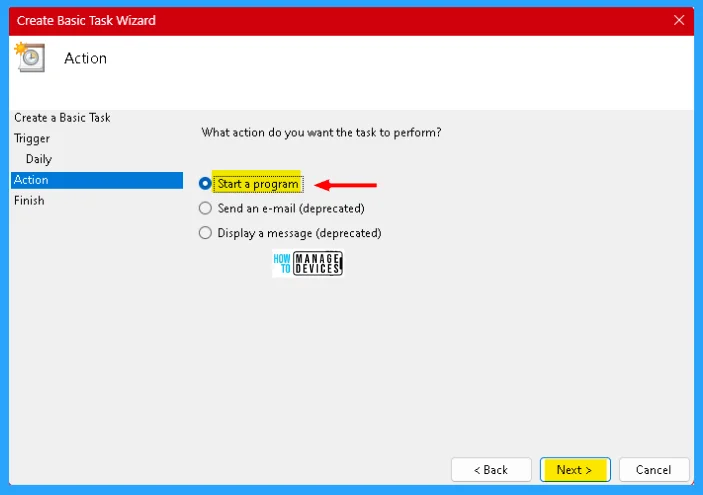Viewport: 703px width, 495px height.
Task: Click the task scheduler clock icon
Action: 30,57
